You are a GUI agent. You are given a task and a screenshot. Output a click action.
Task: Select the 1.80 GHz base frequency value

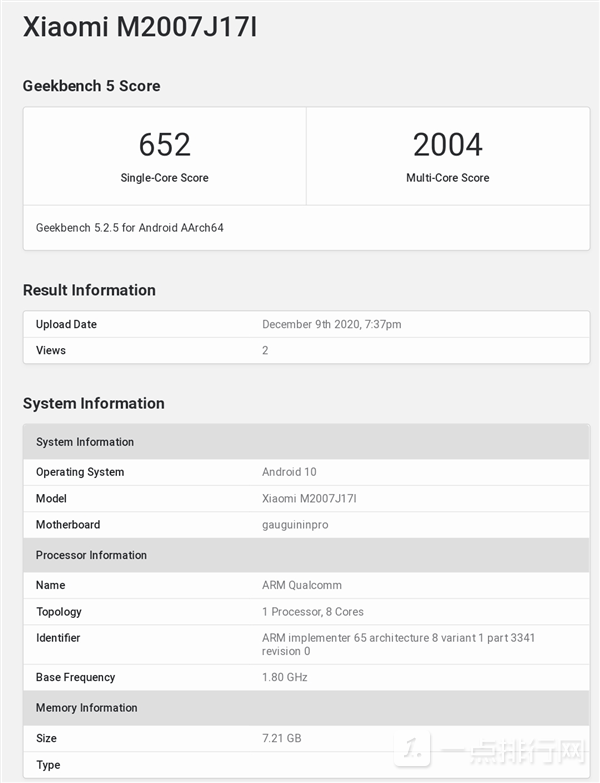285,677
